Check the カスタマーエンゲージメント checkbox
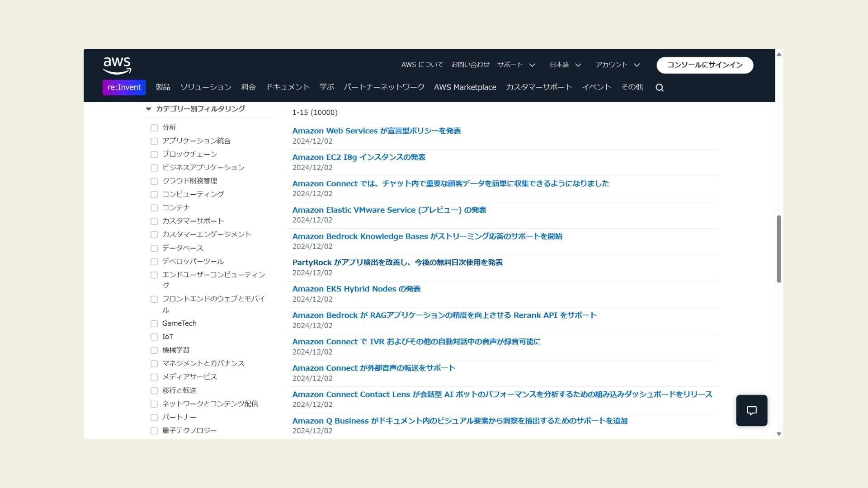The image size is (868, 488). pyautogui.click(x=154, y=235)
